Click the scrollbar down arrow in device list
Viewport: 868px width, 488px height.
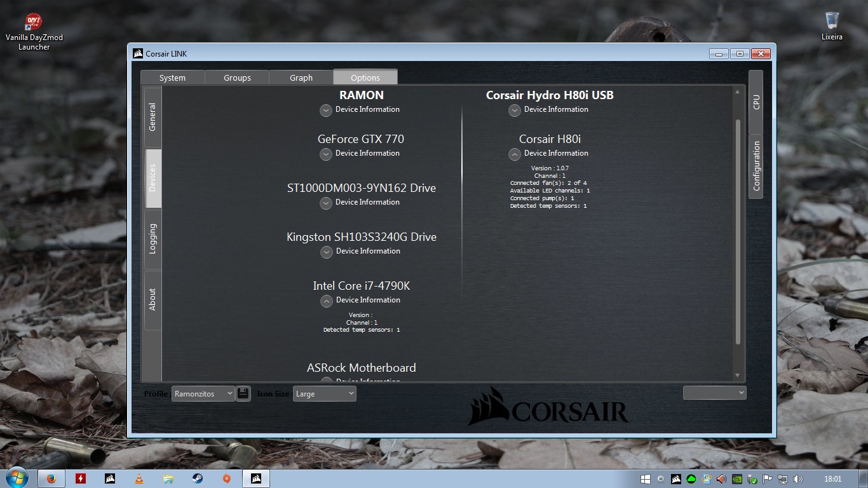738,376
